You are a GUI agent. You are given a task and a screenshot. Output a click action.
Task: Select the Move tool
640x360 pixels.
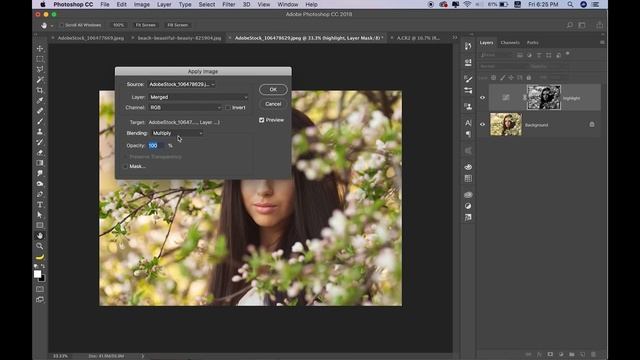click(x=40, y=49)
